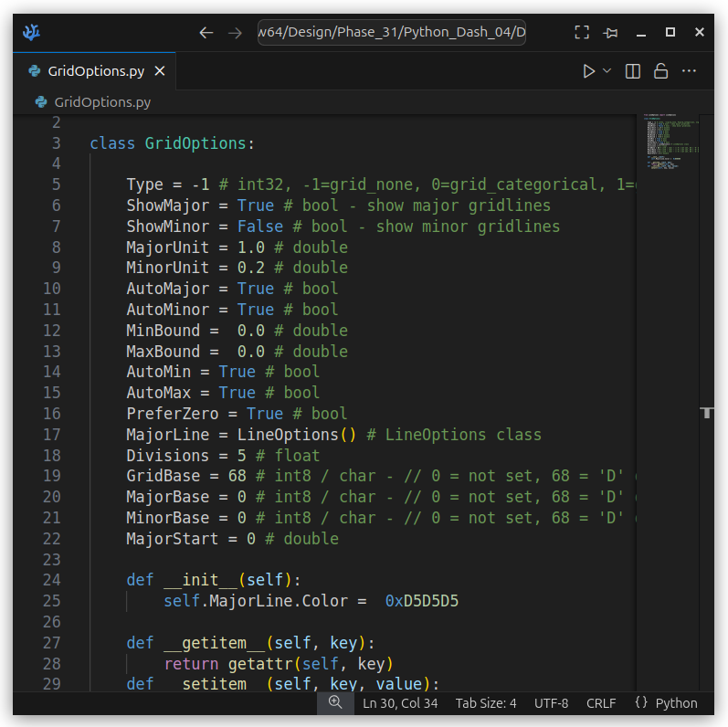The image size is (728, 727).
Task: Click line number 24 in the gutter
Action: (52, 580)
